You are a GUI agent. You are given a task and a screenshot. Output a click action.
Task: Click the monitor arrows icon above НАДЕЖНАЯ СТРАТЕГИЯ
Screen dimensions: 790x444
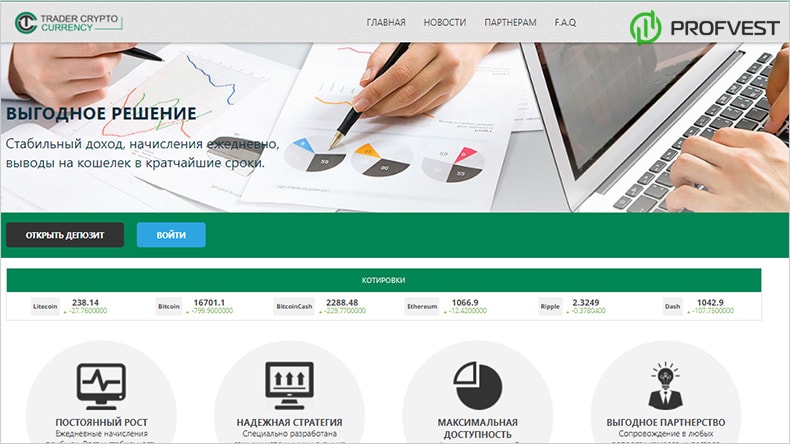click(x=289, y=386)
